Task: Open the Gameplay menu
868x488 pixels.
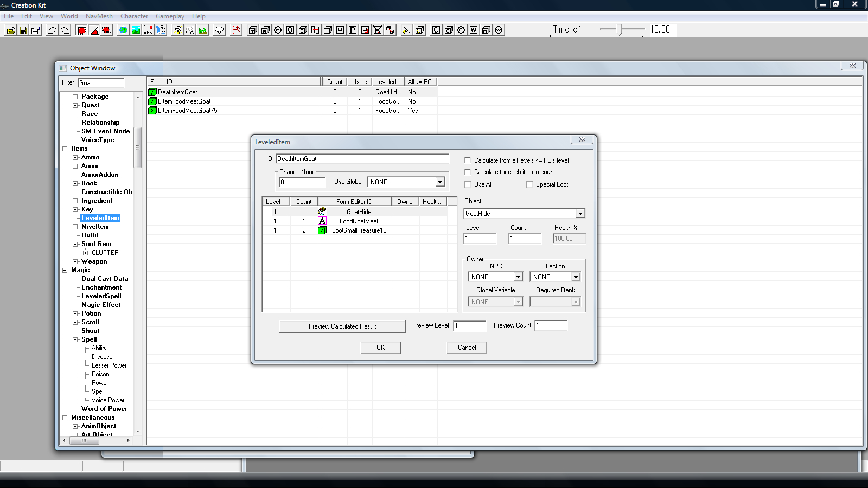Action: (x=170, y=16)
